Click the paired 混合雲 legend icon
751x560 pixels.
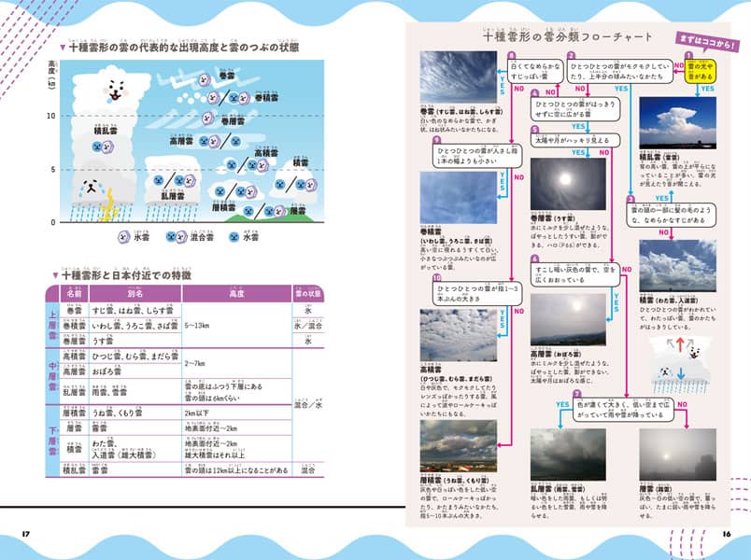click(x=177, y=236)
